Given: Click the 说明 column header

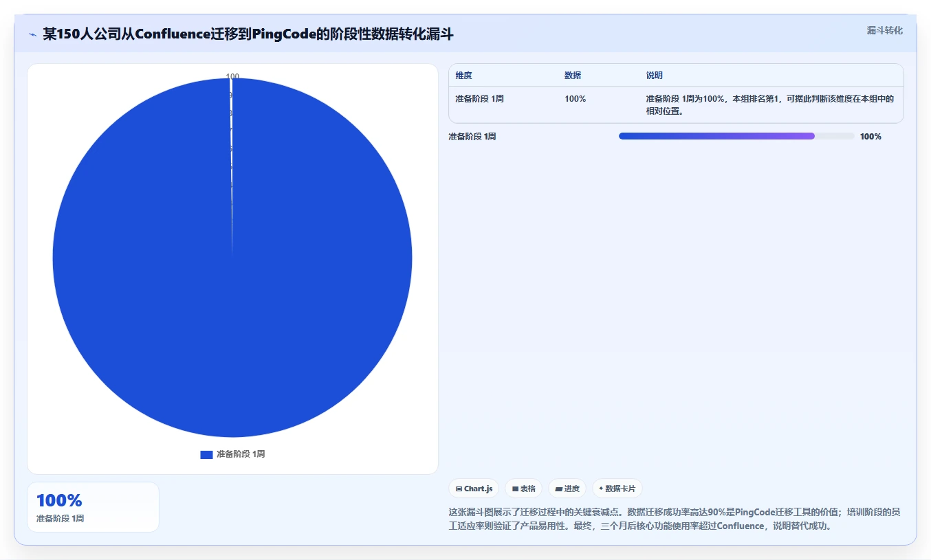Looking at the screenshot, I should coord(654,76).
